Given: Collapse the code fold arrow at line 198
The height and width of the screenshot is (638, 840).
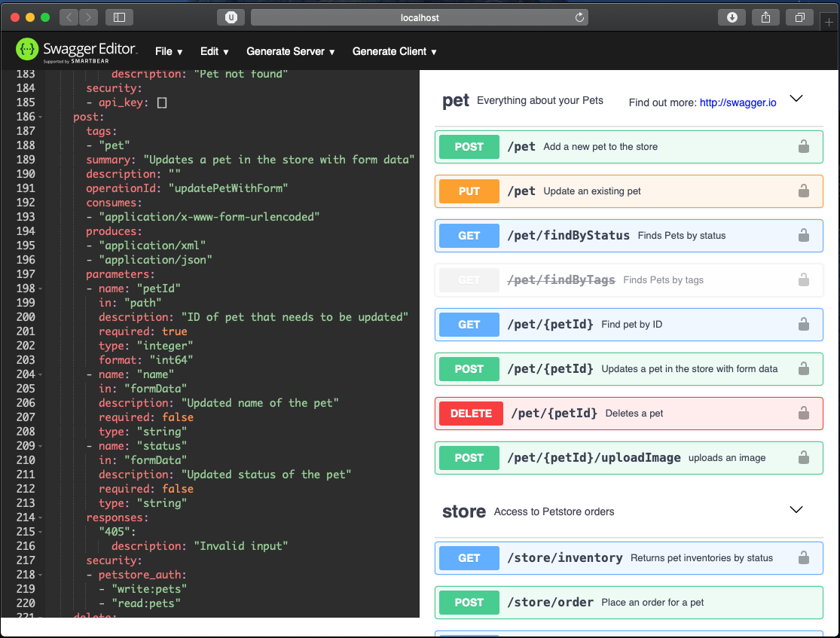Looking at the screenshot, I should click(x=41, y=288).
